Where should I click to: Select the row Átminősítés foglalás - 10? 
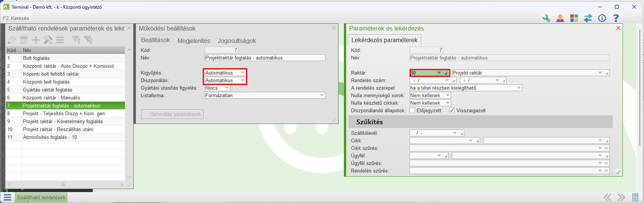(x=65, y=137)
